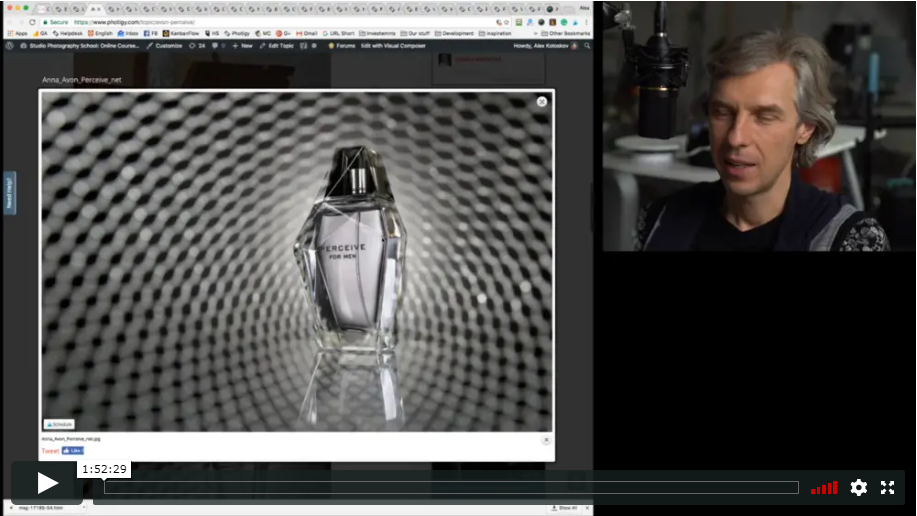
Task: Click the browser address bar URL
Action: [x=135, y=22]
